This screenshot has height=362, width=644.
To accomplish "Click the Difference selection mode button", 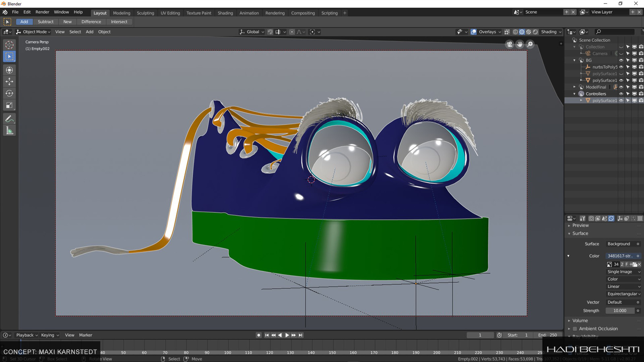I will pyautogui.click(x=91, y=22).
